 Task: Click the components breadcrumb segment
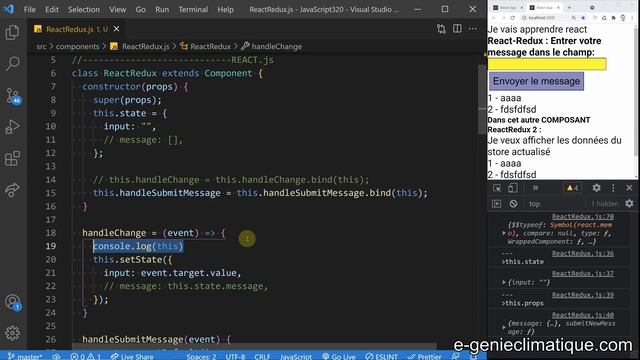pyautogui.click(x=78, y=47)
